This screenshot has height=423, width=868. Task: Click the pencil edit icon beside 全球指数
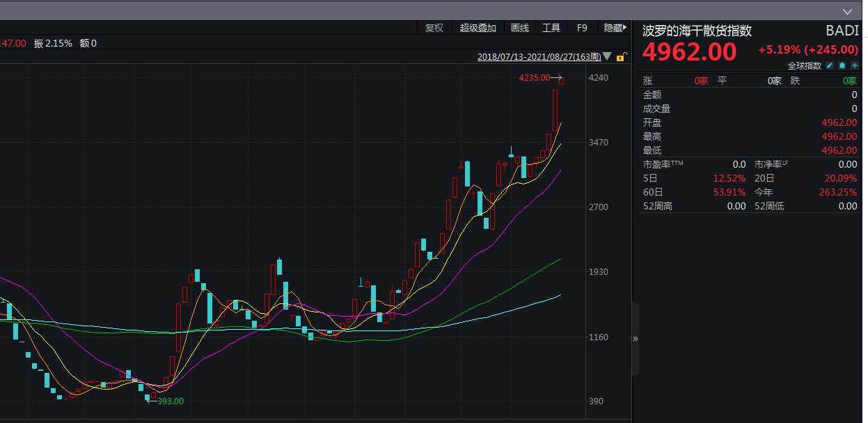click(x=830, y=65)
